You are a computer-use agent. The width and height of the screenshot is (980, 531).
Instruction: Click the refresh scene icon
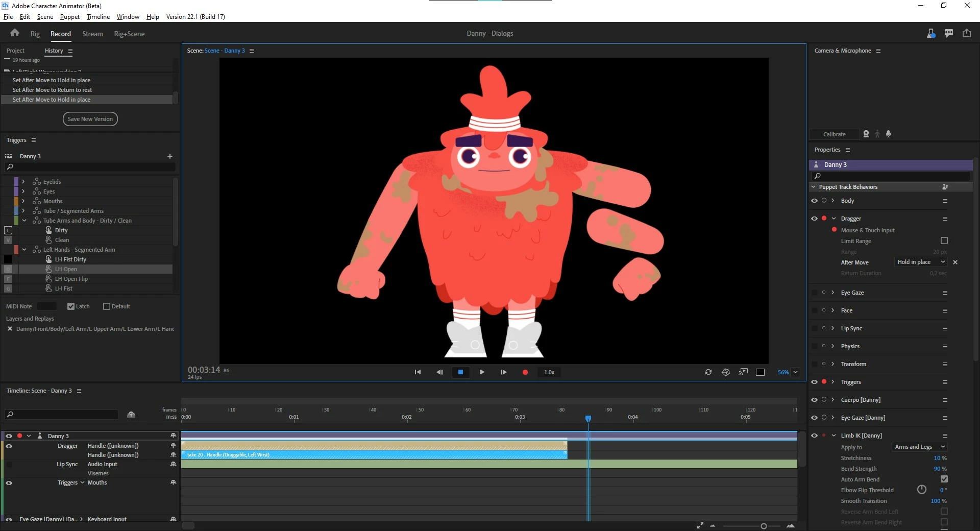pyautogui.click(x=708, y=372)
